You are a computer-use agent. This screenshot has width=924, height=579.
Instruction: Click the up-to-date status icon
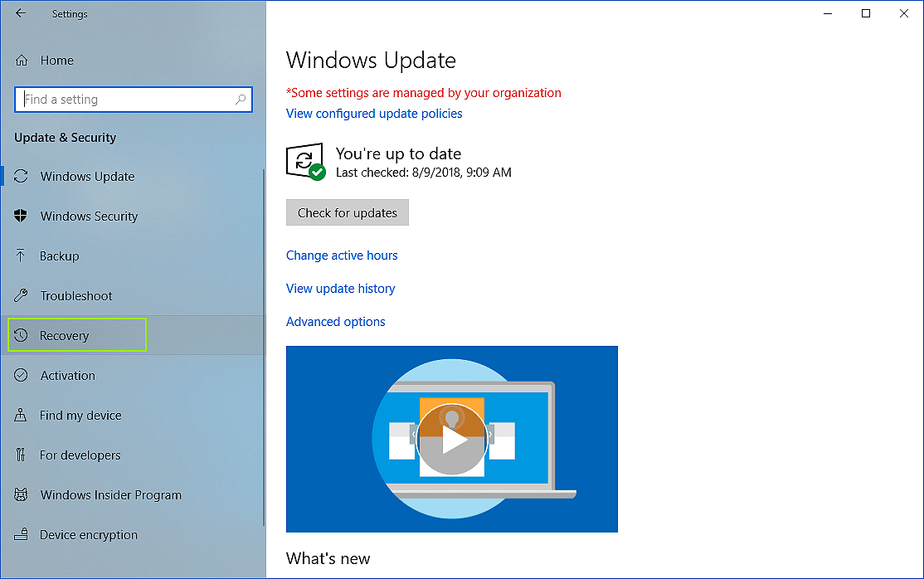coord(306,162)
